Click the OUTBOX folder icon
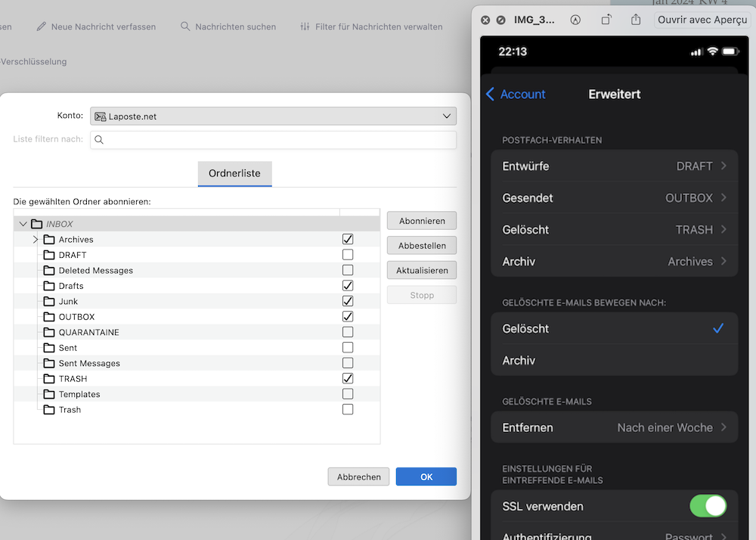Screen dimensions: 756x540 [x=49, y=317]
